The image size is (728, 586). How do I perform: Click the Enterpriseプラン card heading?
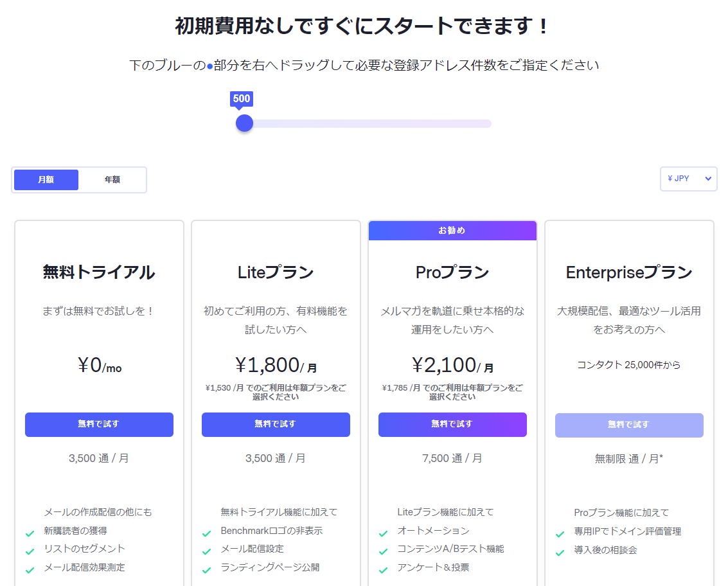629,272
